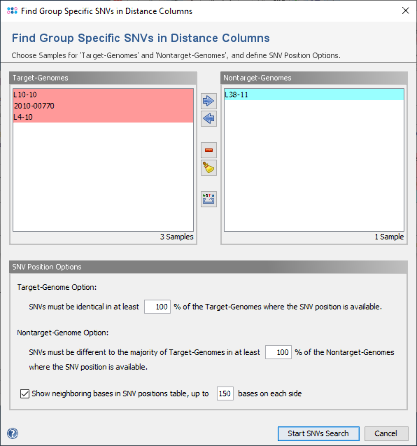Click the '3 Samples' count label
Image resolution: width=417 pixels, height=446 pixels.
tap(176, 237)
